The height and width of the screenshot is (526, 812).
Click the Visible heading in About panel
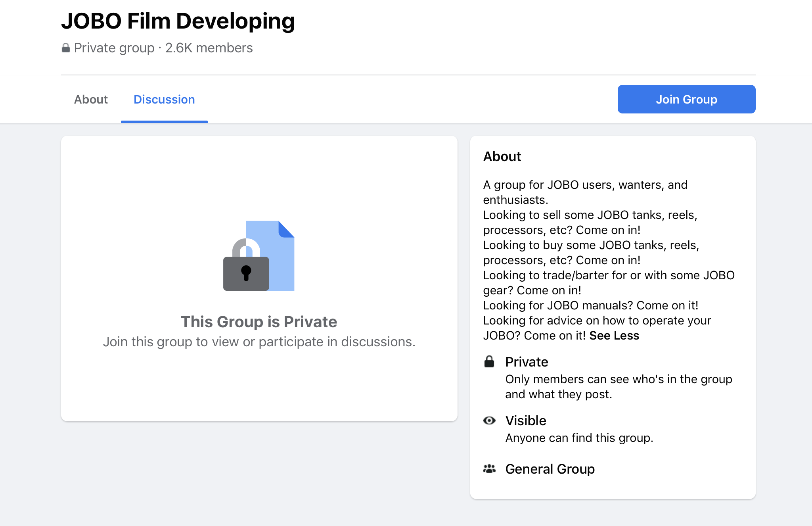pyautogui.click(x=526, y=421)
